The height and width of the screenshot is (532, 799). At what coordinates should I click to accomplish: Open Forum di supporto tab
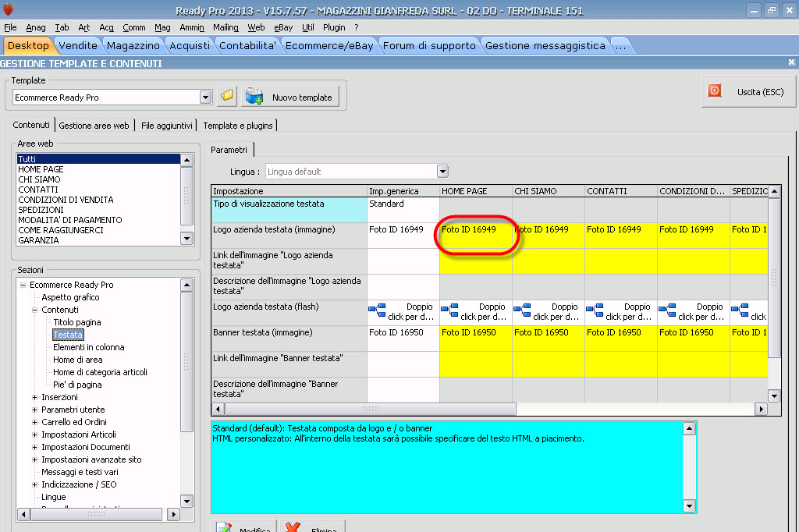click(429, 45)
